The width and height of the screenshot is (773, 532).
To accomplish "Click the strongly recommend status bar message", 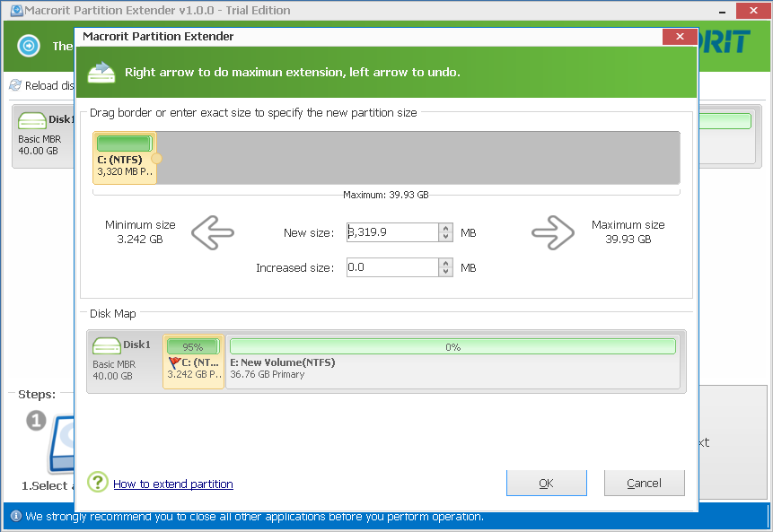I will tap(254, 516).
